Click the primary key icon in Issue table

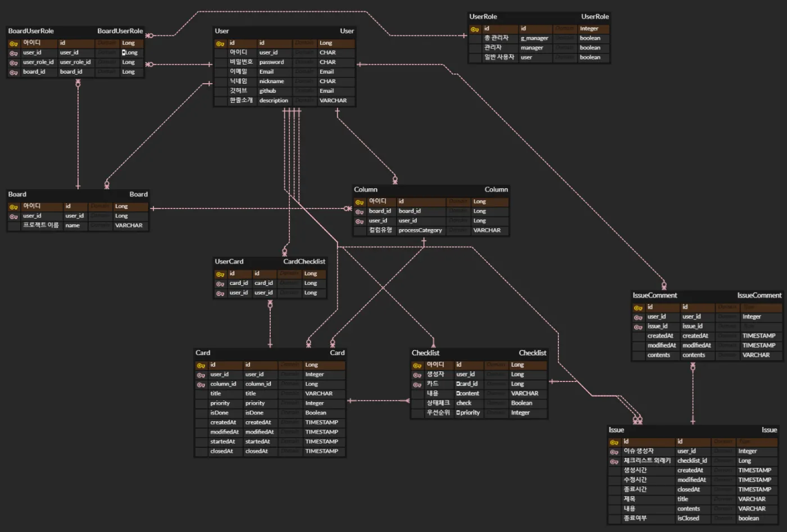pos(615,442)
